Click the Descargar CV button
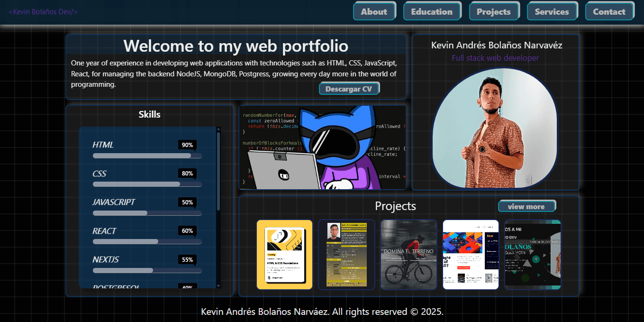Image resolution: width=644 pixels, height=322 pixels. (349, 88)
